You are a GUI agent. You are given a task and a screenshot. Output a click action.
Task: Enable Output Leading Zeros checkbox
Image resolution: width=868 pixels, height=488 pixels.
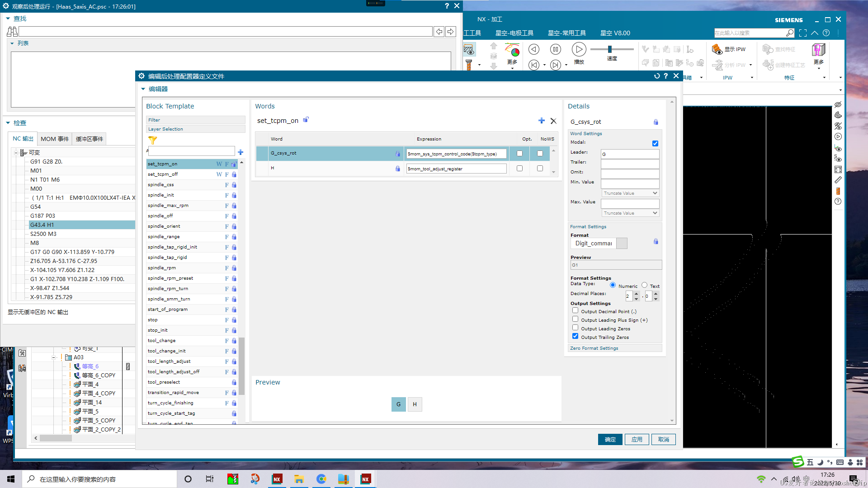click(575, 328)
